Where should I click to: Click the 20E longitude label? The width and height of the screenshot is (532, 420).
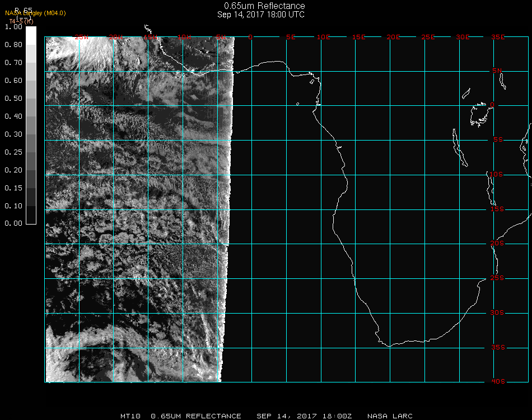(x=393, y=37)
